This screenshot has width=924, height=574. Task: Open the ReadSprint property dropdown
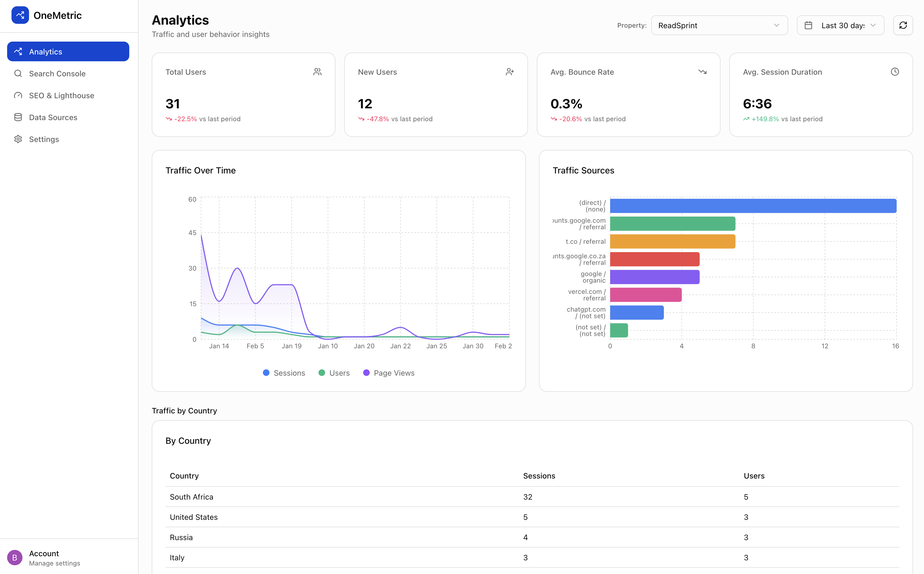[718, 25]
